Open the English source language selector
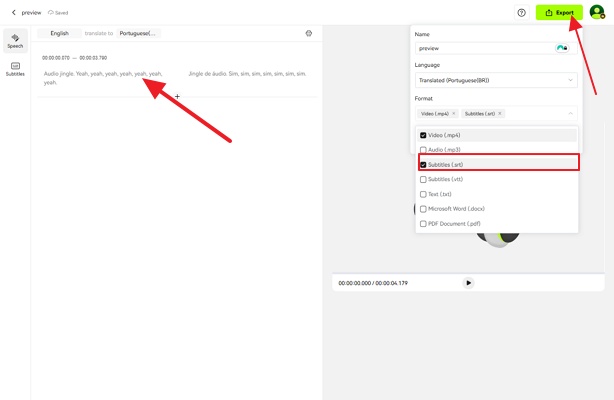The image size is (614, 400). click(x=60, y=33)
